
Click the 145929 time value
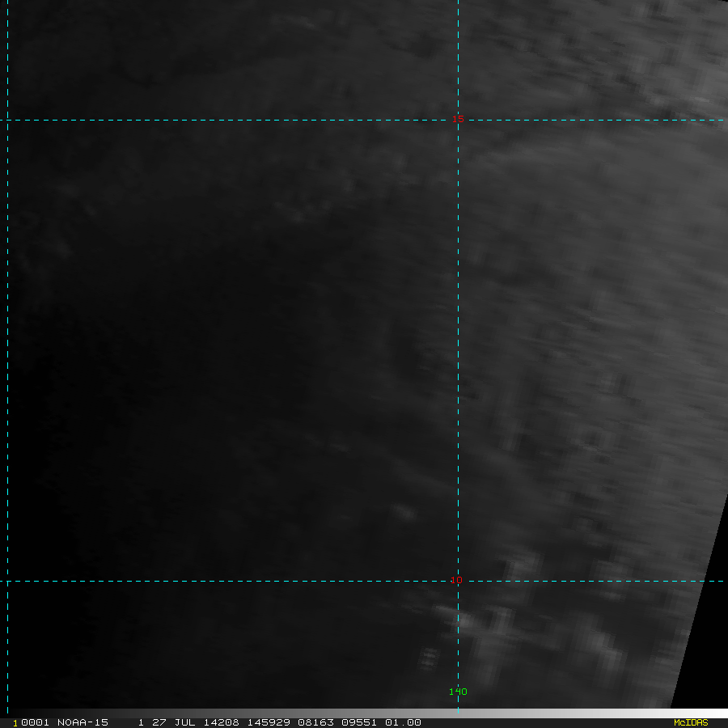click(269, 722)
